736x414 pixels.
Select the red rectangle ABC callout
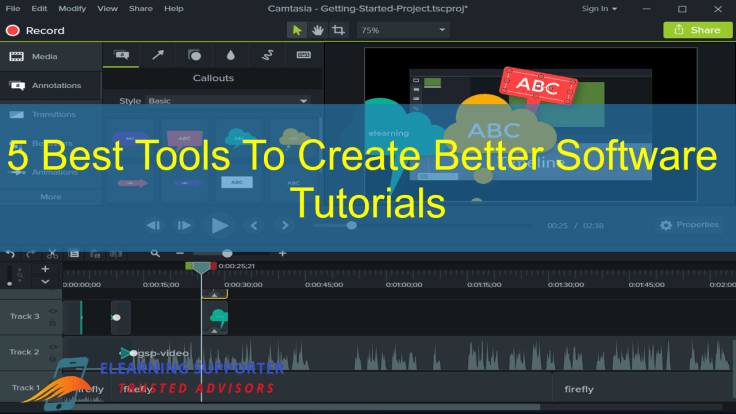pos(184,140)
